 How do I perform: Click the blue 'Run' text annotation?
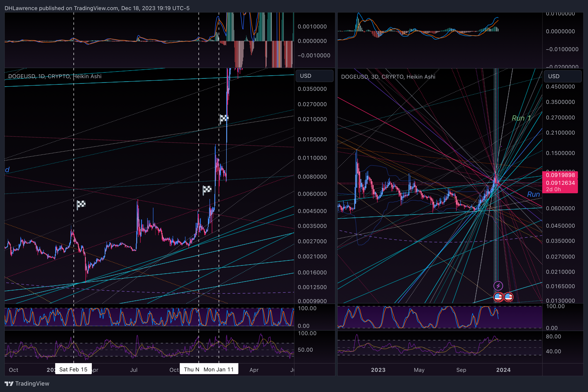[533, 194]
